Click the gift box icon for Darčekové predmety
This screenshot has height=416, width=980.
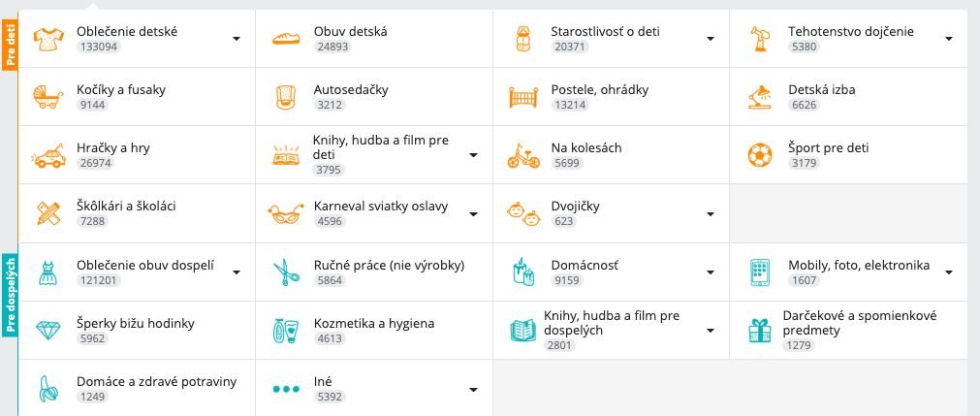click(x=760, y=331)
